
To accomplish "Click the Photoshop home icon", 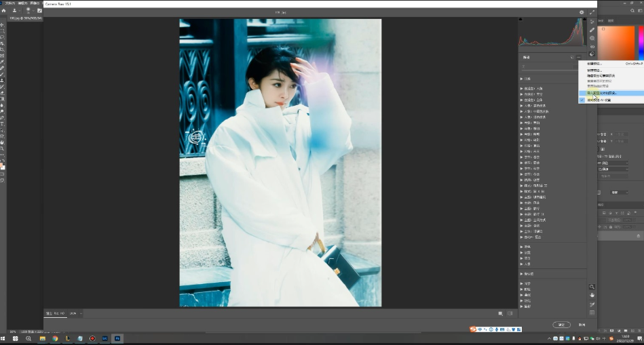I will pos(3,10).
